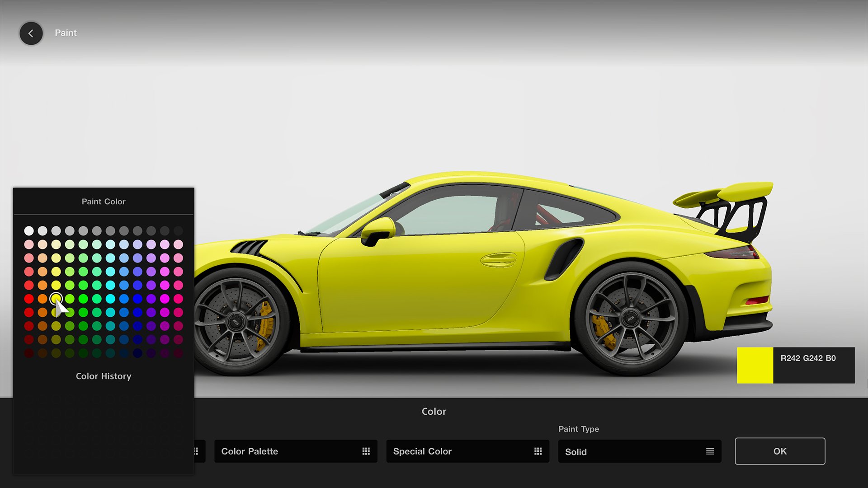
Task: Select the pure white swatch in top-left corner
Action: [28, 230]
